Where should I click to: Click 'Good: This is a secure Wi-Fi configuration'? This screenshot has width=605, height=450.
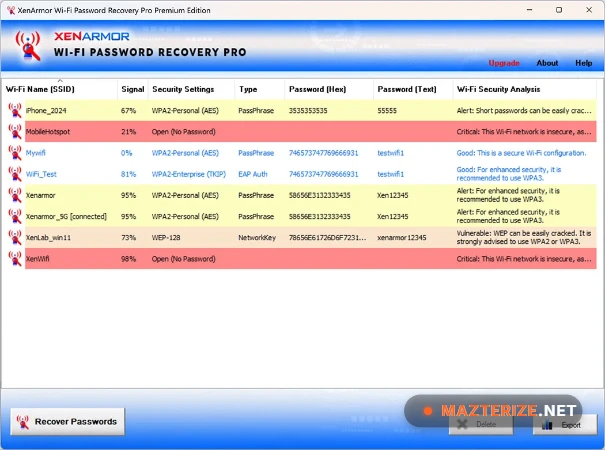pyautogui.click(x=521, y=153)
